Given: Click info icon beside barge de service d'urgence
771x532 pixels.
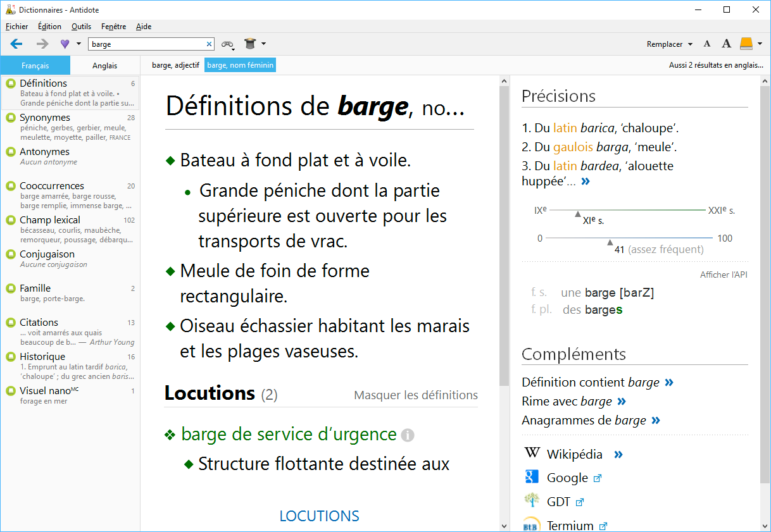Looking at the screenshot, I should (408, 435).
